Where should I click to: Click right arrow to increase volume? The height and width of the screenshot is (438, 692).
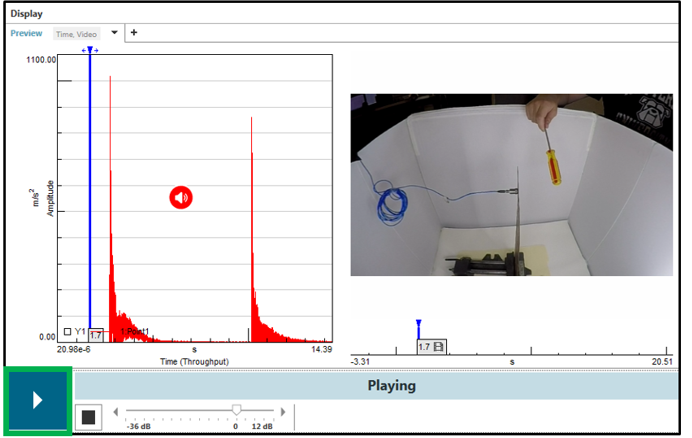pos(283,411)
